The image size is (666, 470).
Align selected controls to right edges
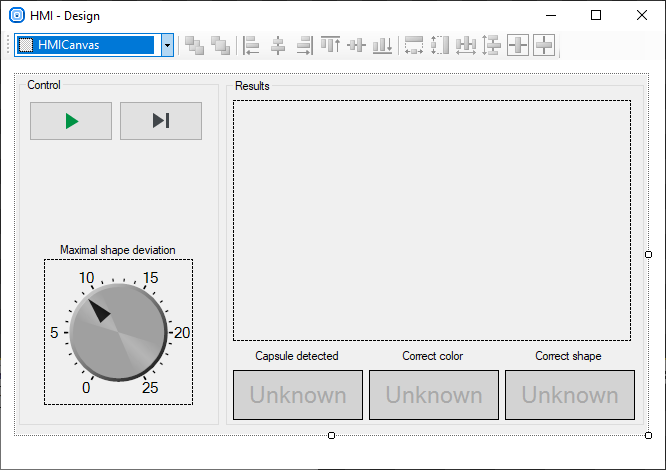pyautogui.click(x=304, y=45)
